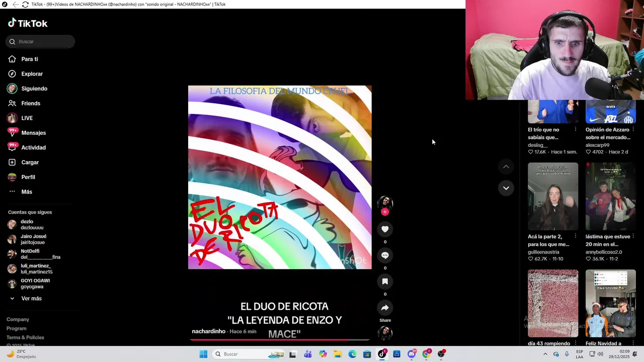Open options for El trío que no sabíais

click(575, 129)
